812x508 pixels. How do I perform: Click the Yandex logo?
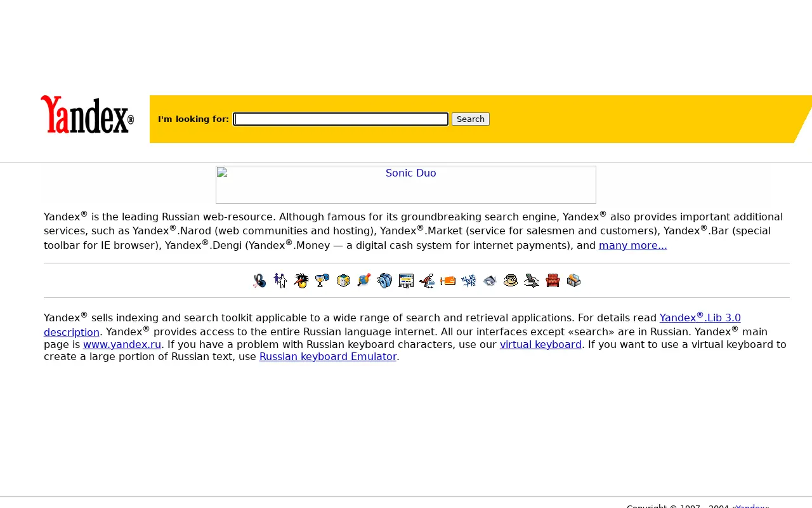pyautogui.click(x=87, y=114)
